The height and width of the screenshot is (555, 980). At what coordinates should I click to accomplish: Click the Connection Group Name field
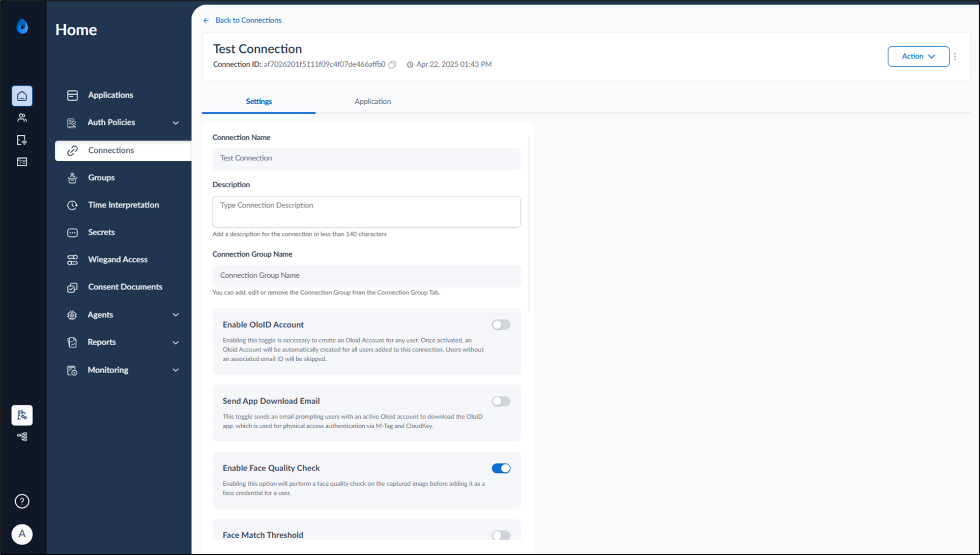coord(367,276)
